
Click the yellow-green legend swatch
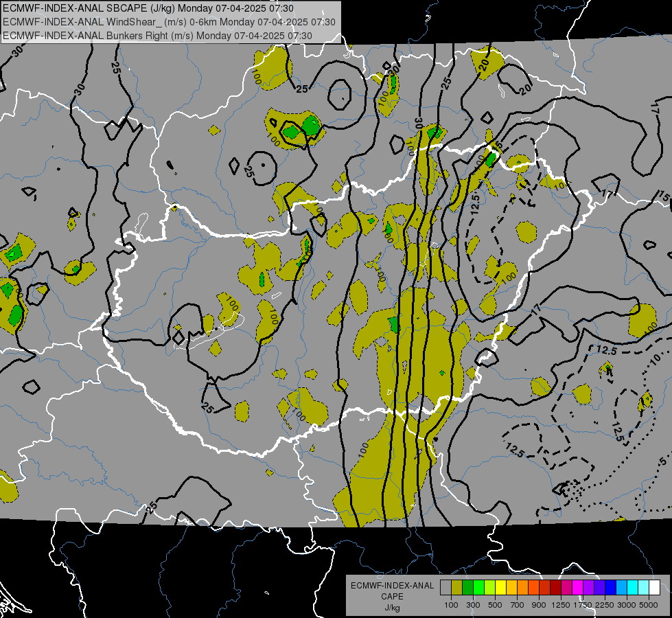(x=490, y=587)
